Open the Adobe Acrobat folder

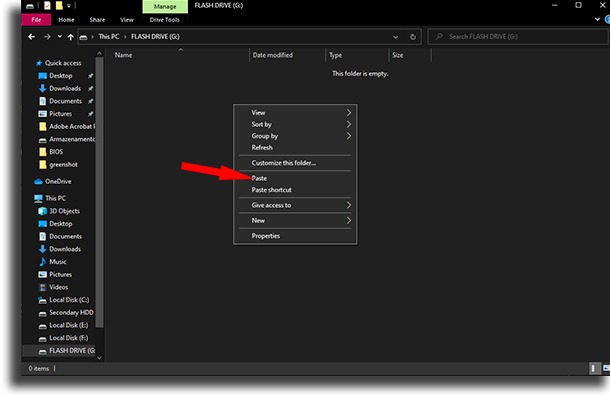(x=67, y=126)
